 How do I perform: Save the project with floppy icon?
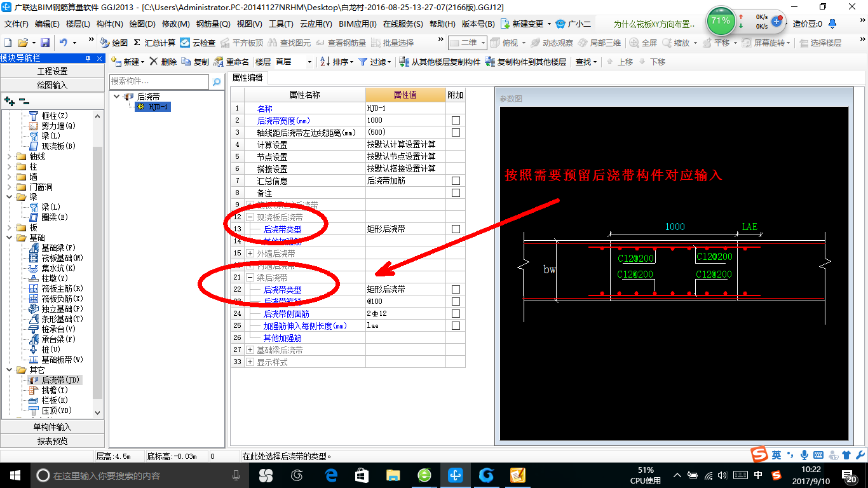(45, 43)
